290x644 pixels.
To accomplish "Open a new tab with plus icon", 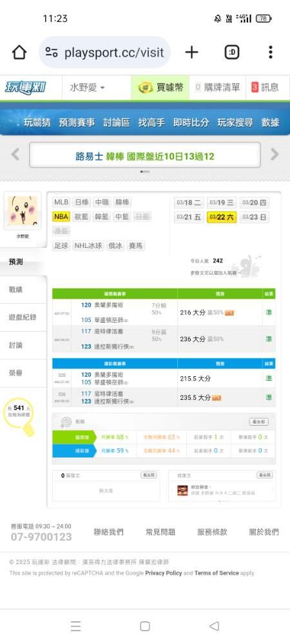I will point(191,52).
